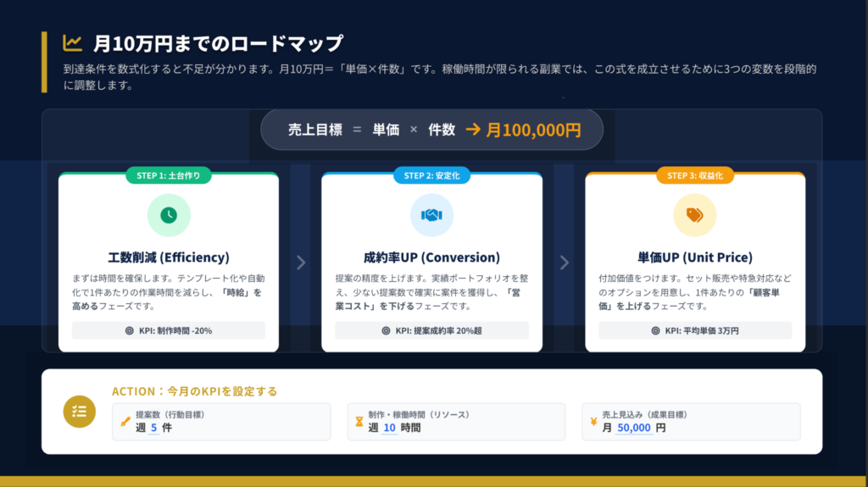
Task: Click the weekly hours field showing 10
Action: point(389,428)
